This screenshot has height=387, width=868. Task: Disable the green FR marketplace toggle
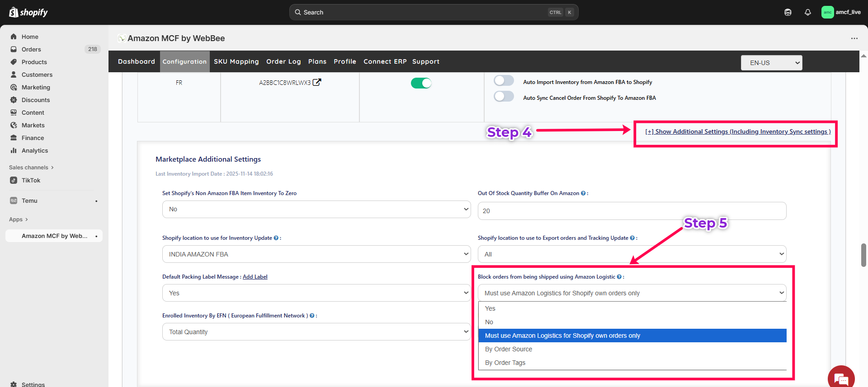coord(421,83)
